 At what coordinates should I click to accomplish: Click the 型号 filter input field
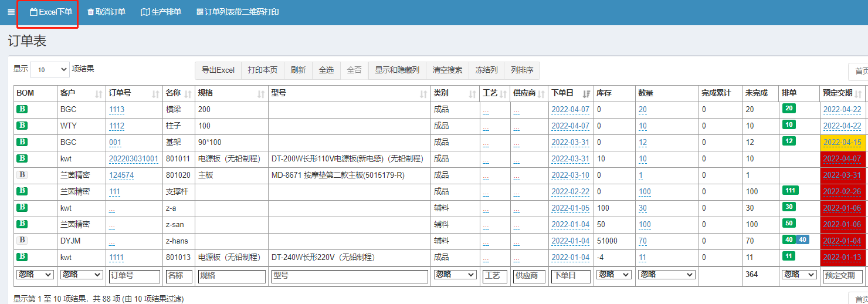coord(349,276)
